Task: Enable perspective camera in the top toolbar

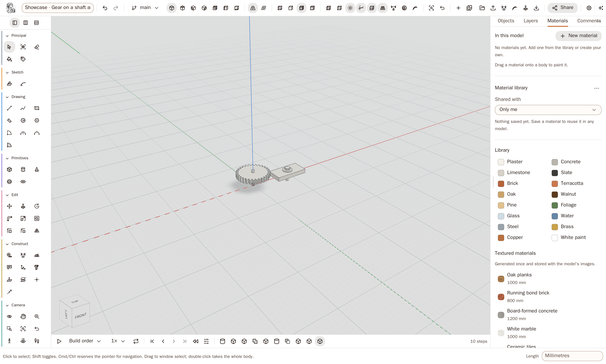Action: point(253,8)
